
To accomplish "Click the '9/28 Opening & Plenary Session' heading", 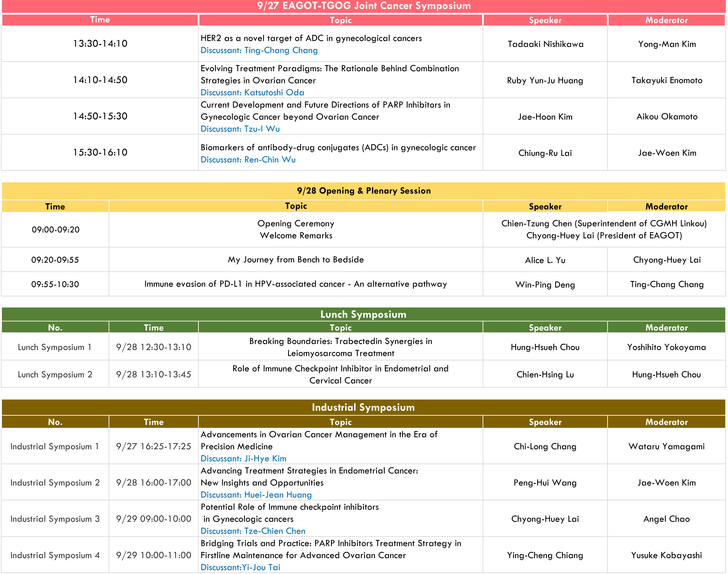I will 364,191.
